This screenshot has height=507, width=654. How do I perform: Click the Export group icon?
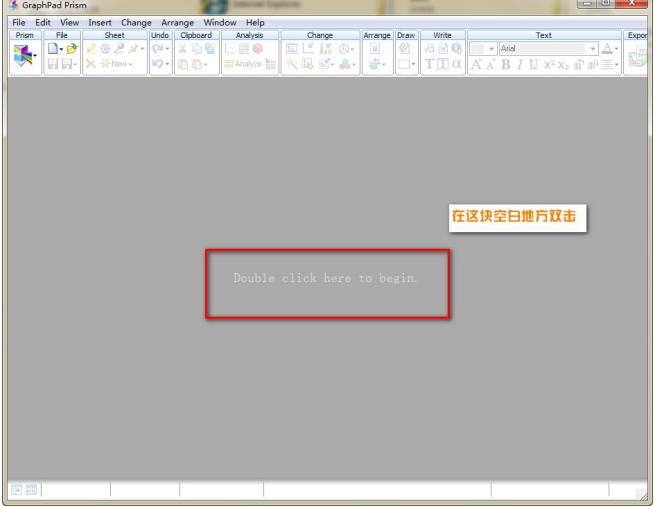click(637, 56)
